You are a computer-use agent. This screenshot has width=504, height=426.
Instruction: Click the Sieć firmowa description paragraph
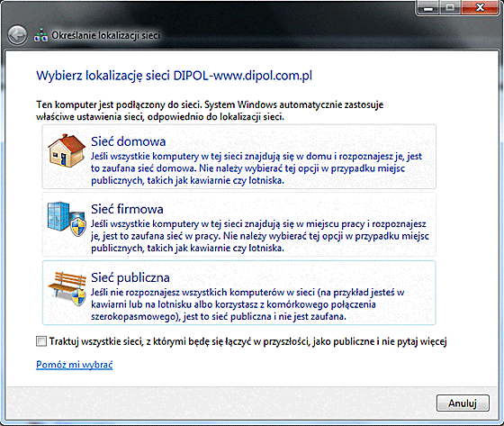(x=260, y=236)
